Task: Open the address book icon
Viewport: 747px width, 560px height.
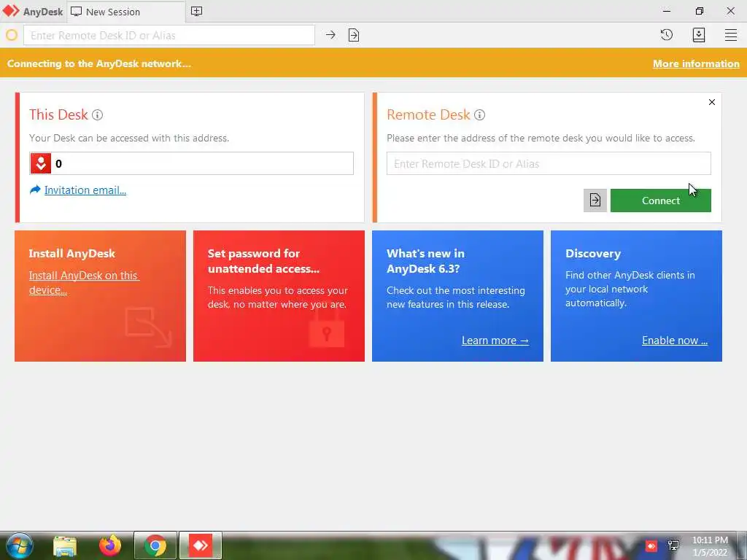Action: pos(698,35)
